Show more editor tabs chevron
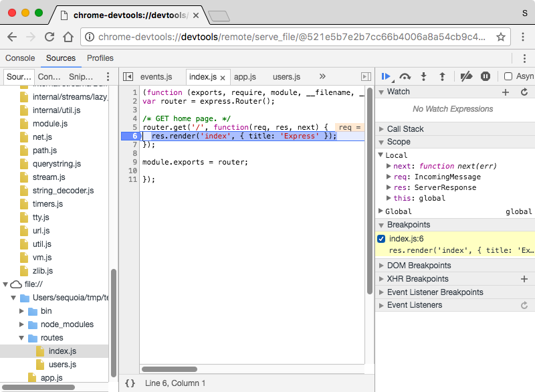Image resolution: width=535 pixels, height=392 pixels. (x=322, y=76)
